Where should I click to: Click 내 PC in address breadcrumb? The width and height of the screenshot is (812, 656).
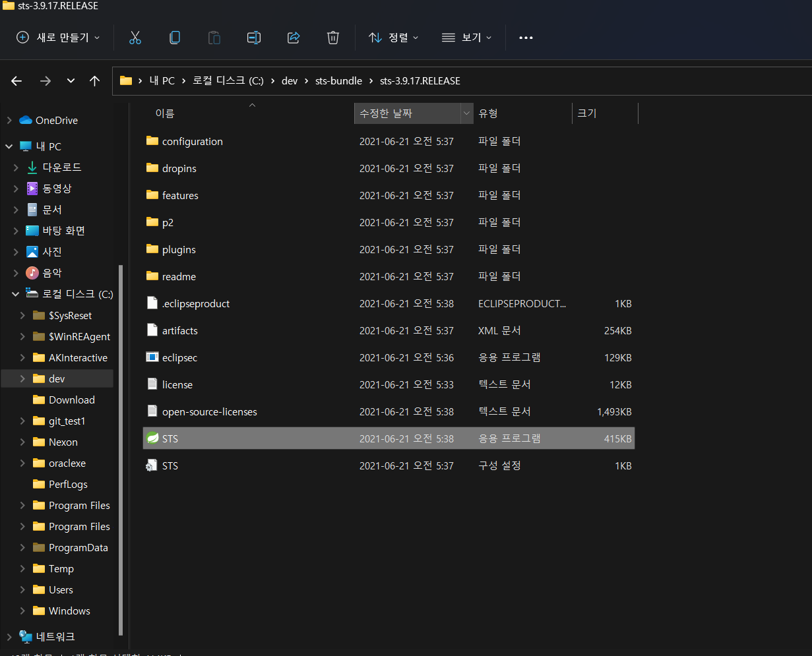162,81
